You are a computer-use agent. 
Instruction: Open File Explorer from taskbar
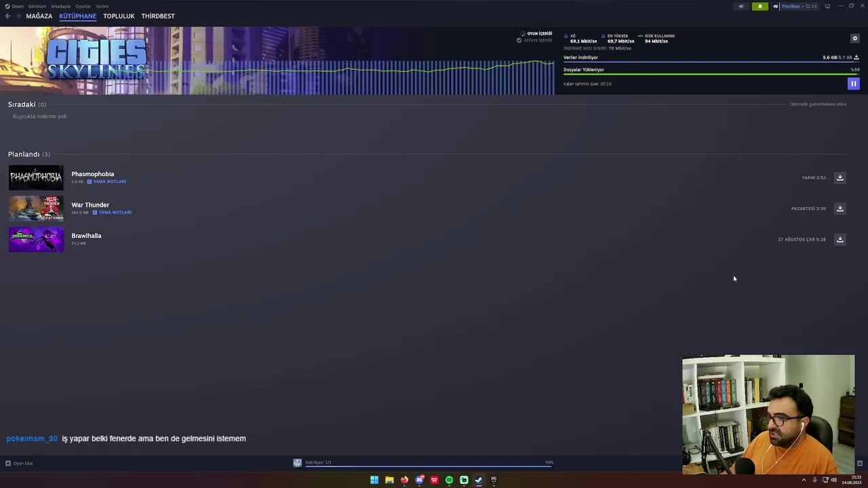tap(389, 480)
